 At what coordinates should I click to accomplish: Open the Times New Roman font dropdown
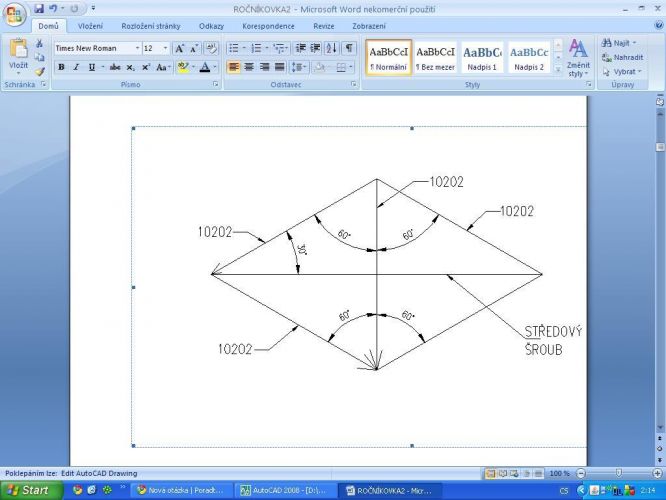tap(137, 48)
